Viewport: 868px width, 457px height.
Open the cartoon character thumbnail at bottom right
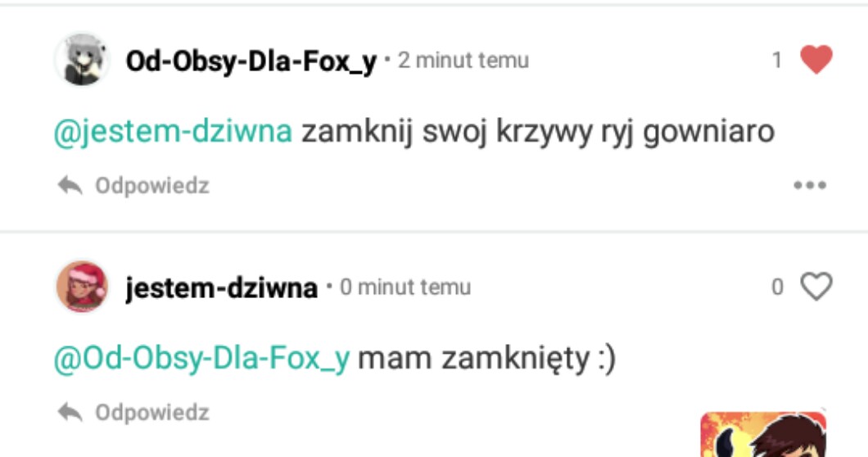click(x=763, y=434)
